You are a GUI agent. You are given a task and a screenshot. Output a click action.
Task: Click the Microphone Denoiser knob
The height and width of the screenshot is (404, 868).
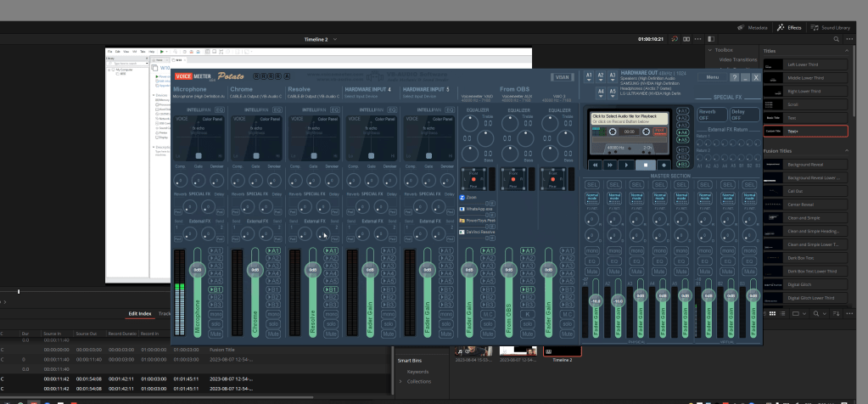217,181
